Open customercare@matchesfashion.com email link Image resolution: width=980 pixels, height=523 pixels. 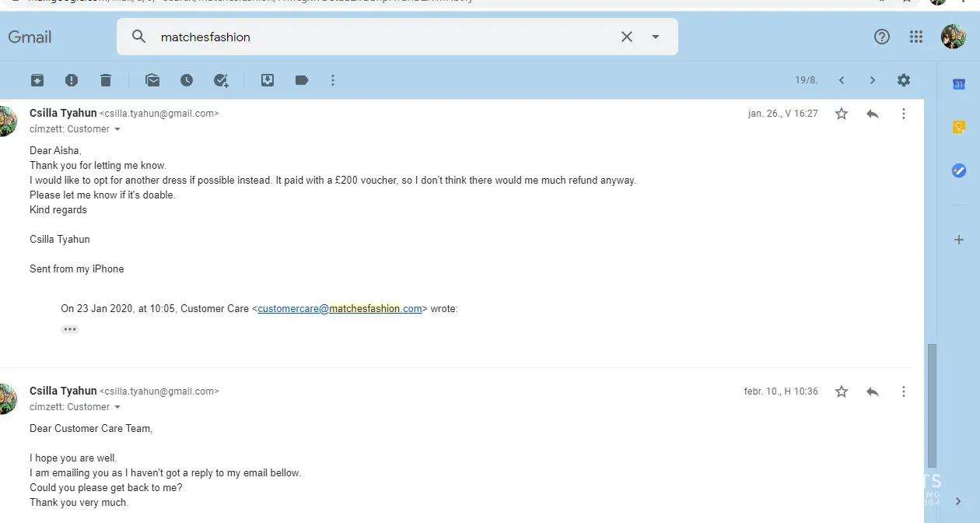tap(340, 309)
